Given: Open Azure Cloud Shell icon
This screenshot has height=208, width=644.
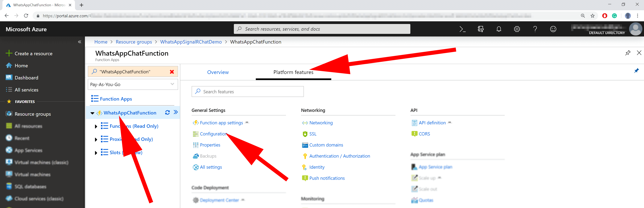Looking at the screenshot, I should click(462, 29).
